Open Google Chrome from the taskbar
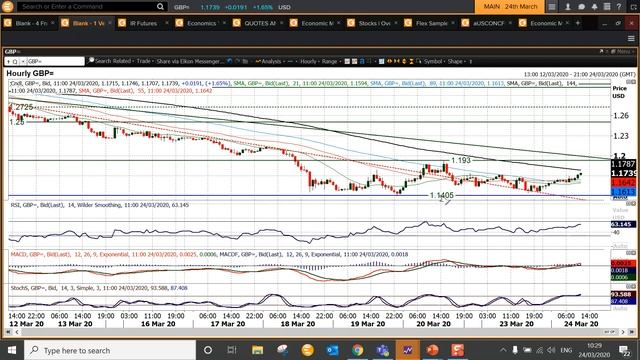 click(358, 350)
